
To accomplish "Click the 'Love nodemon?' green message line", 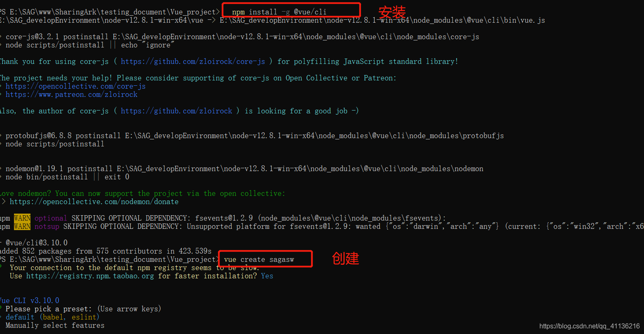I will pyautogui.click(x=142, y=193).
